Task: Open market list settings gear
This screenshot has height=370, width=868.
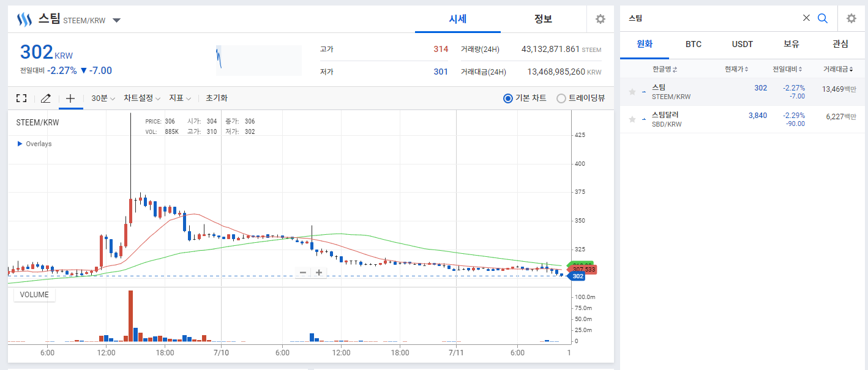Action: pos(851,18)
